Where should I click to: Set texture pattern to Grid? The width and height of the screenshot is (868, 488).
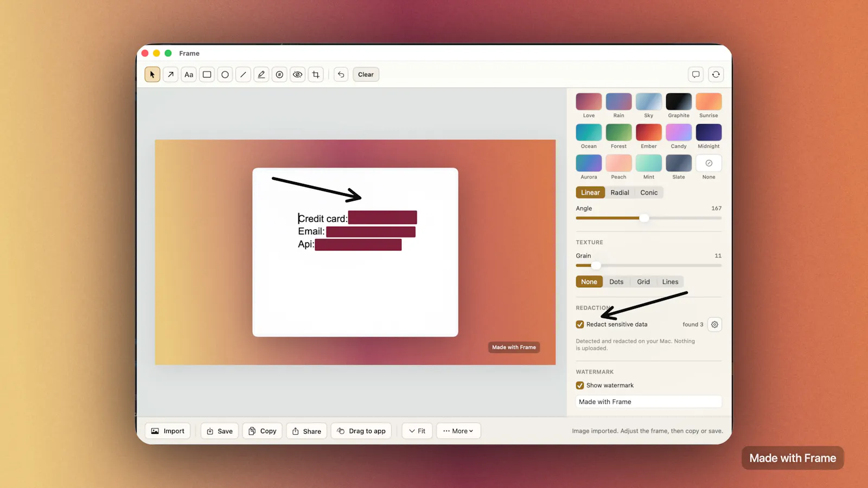click(x=643, y=282)
